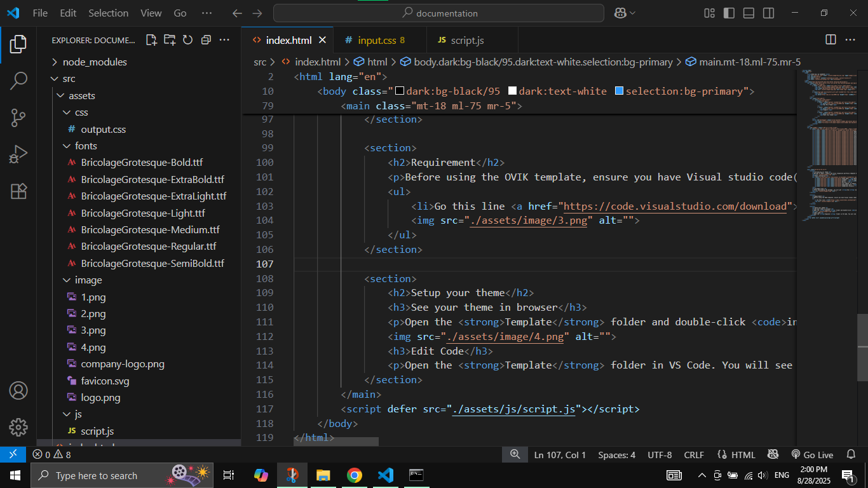Open the Source Control view
This screenshot has height=488, width=868.
click(x=18, y=118)
